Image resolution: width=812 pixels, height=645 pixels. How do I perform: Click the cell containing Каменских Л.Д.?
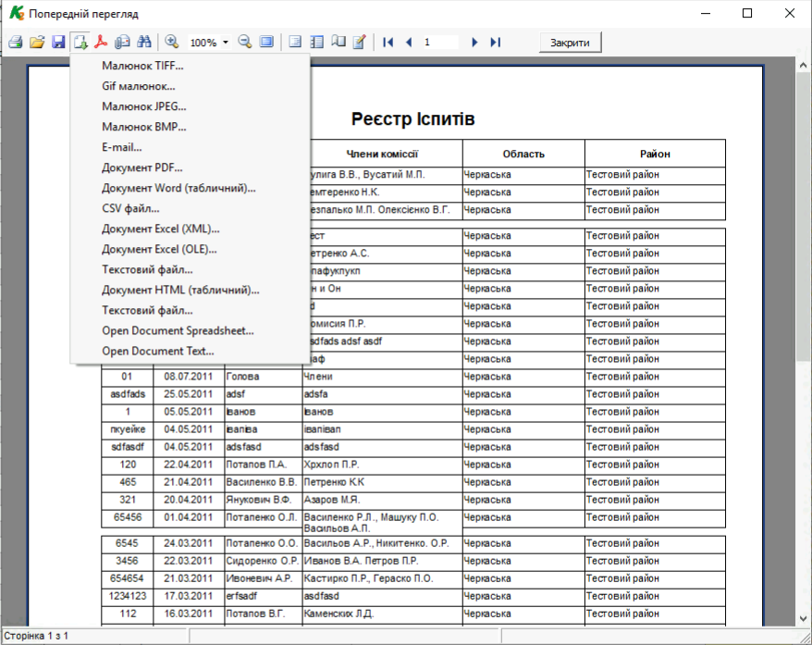tap(382, 614)
